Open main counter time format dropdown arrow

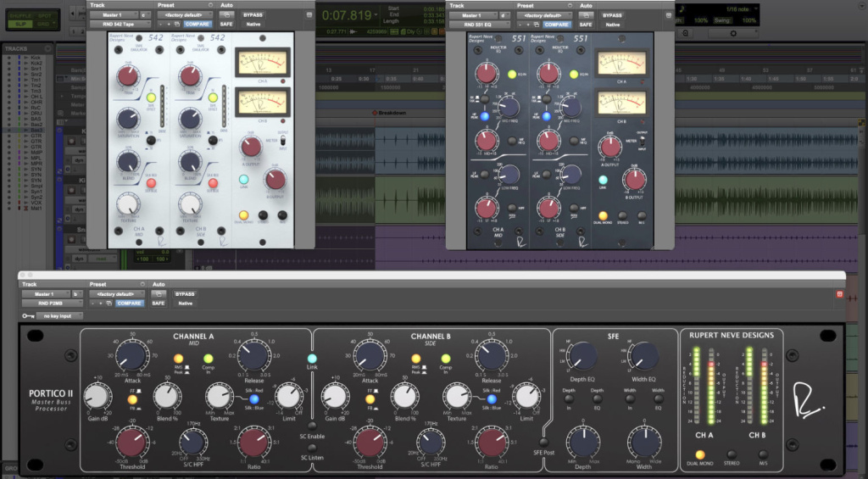(x=376, y=15)
